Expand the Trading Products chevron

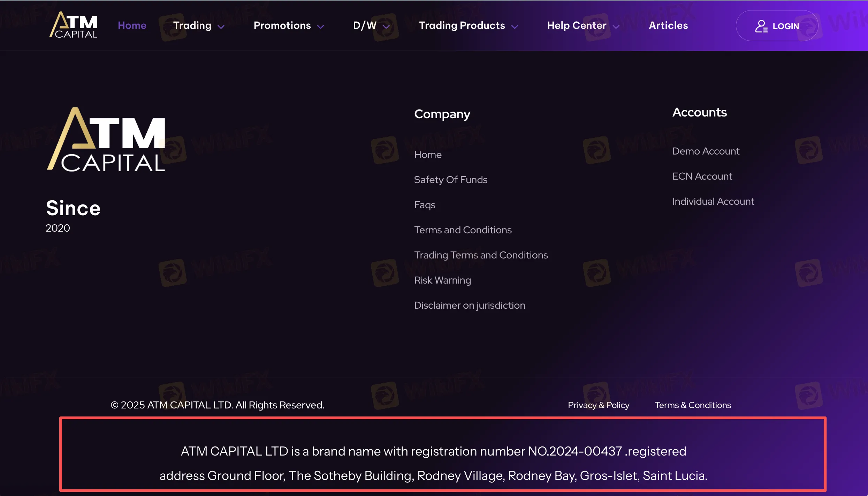pos(515,27)
